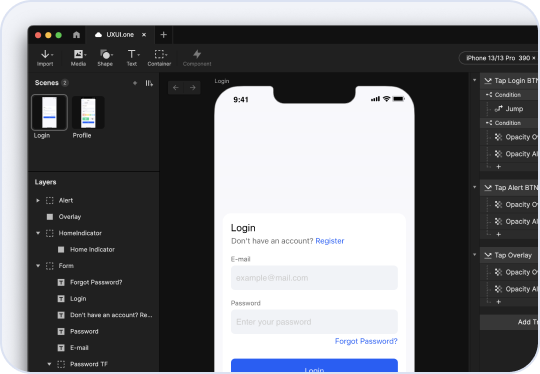Select the Container tool
540x374 pixels.
coord(159,58)
